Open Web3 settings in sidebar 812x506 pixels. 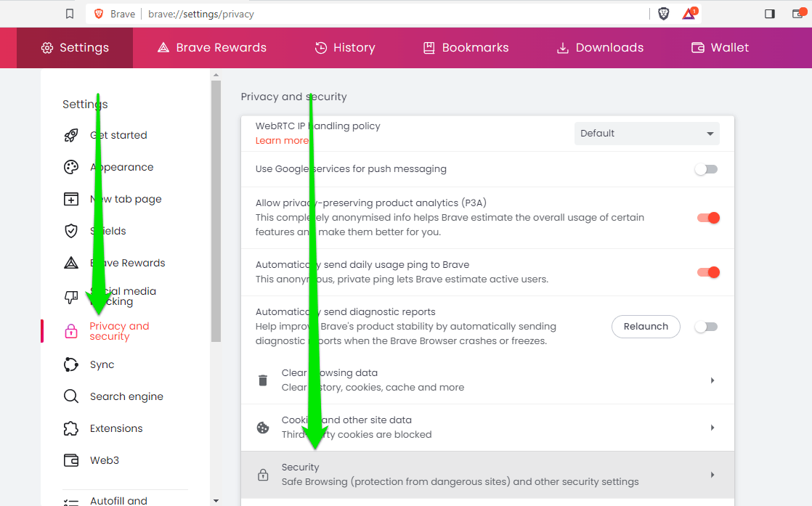click(x=104, y=460)
